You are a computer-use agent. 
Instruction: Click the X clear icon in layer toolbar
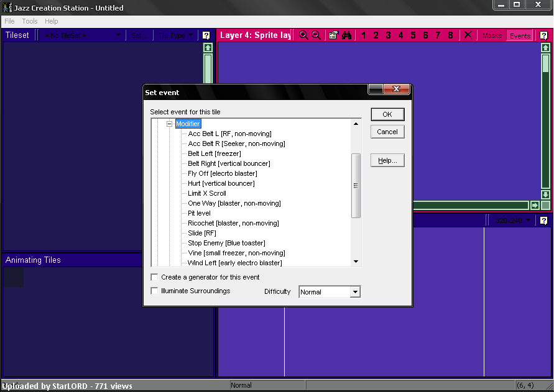pyautogui.click(x=468, y=35)
